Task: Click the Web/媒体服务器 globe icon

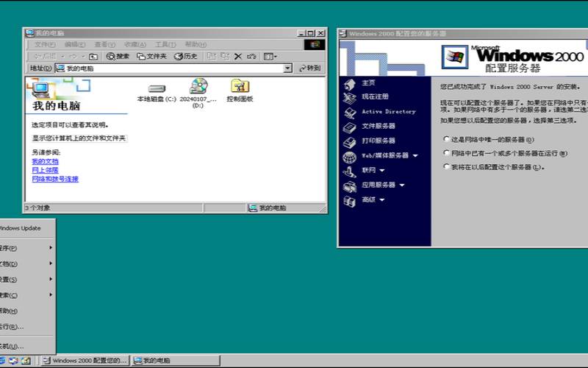Action: click(350, 157)
